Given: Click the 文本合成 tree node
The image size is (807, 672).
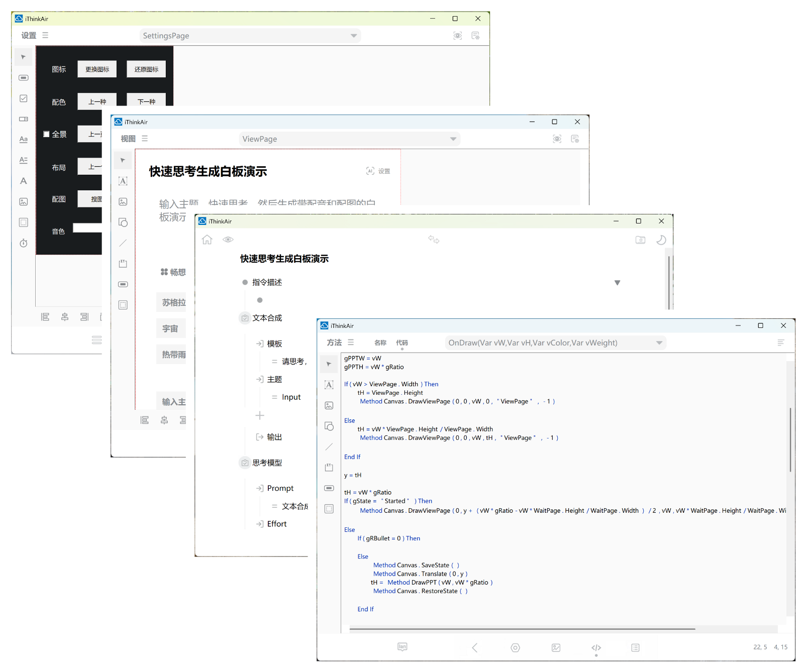Looking at the screenshot, I should [x=267, y=318].
